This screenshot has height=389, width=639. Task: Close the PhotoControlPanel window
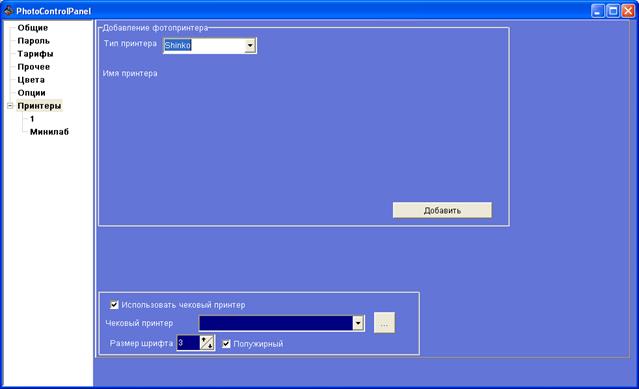click(628, 11)
